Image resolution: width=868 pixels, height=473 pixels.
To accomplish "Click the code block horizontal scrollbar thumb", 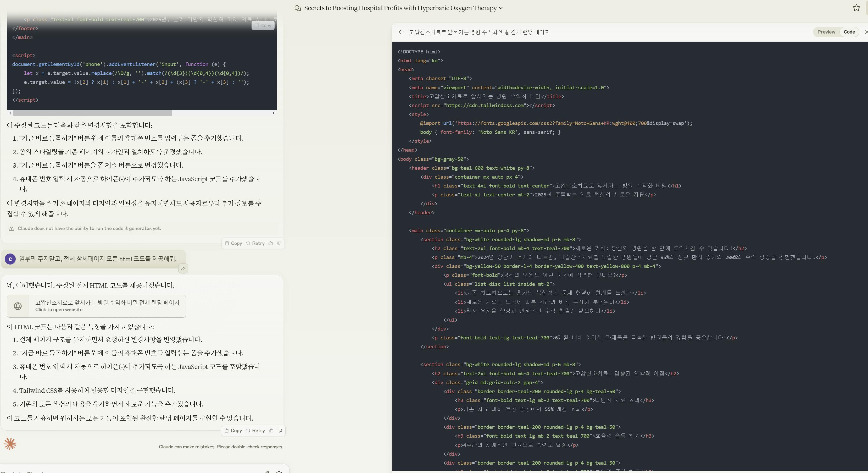I will [92, 113].
